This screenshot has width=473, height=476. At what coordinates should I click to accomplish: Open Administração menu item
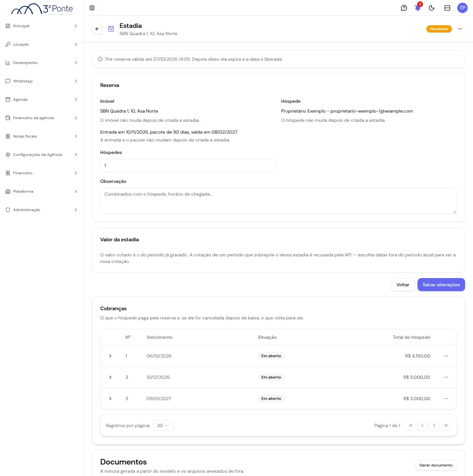coord(42,210)
